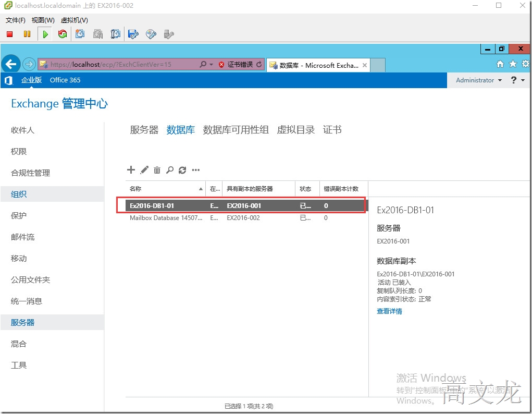Add a new database with plus icon
This screenshot has height=414, width=532.
click(x=131, y=170)
